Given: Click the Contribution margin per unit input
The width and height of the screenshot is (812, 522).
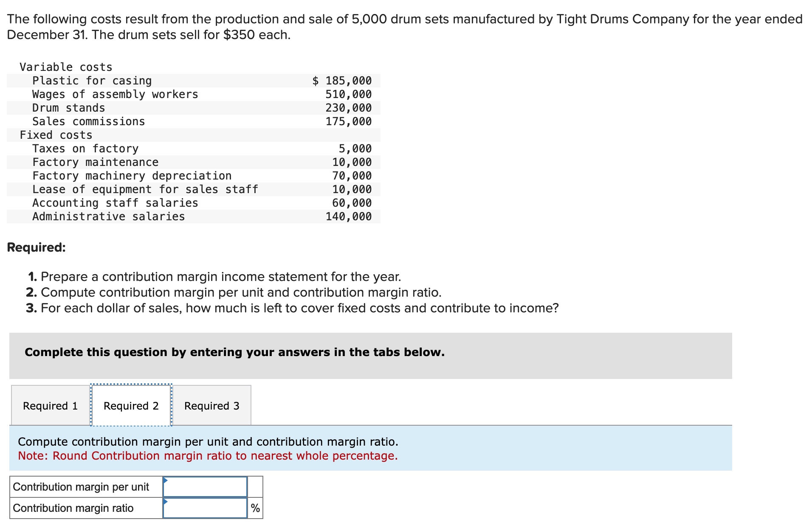Looking at the screenshot, I should tap(205, 487).
